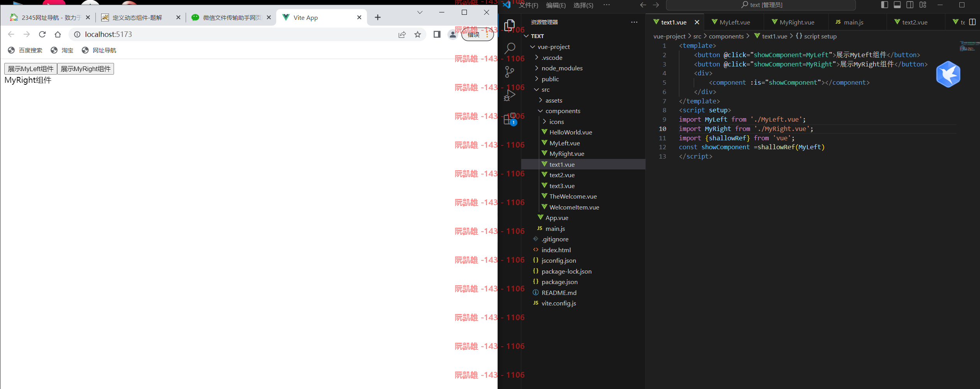Toggle the secondary side bar layout icon
This screenshot has width=980, height=389.
910,5
